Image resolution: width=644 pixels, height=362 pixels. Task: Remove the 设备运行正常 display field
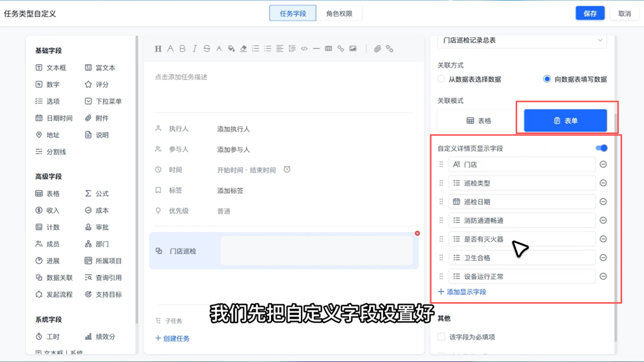pyautogui.click(x=604, y=276)
